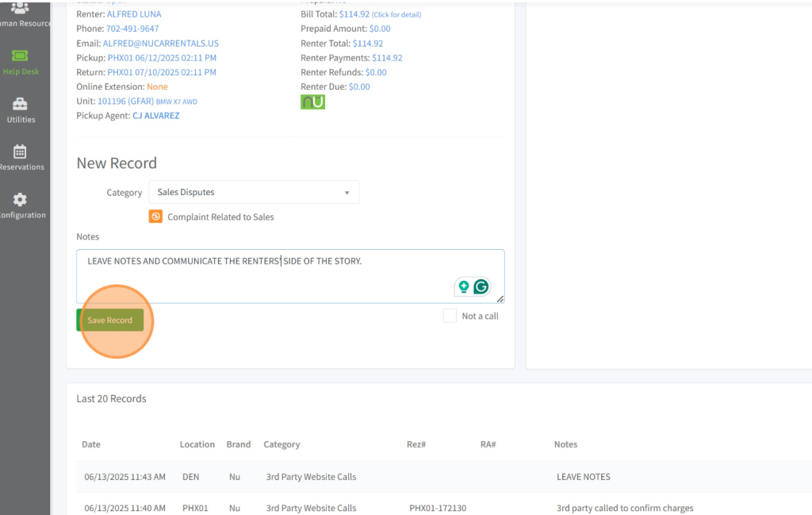Open renter ALFRED LUNA link

click(134, 14)
